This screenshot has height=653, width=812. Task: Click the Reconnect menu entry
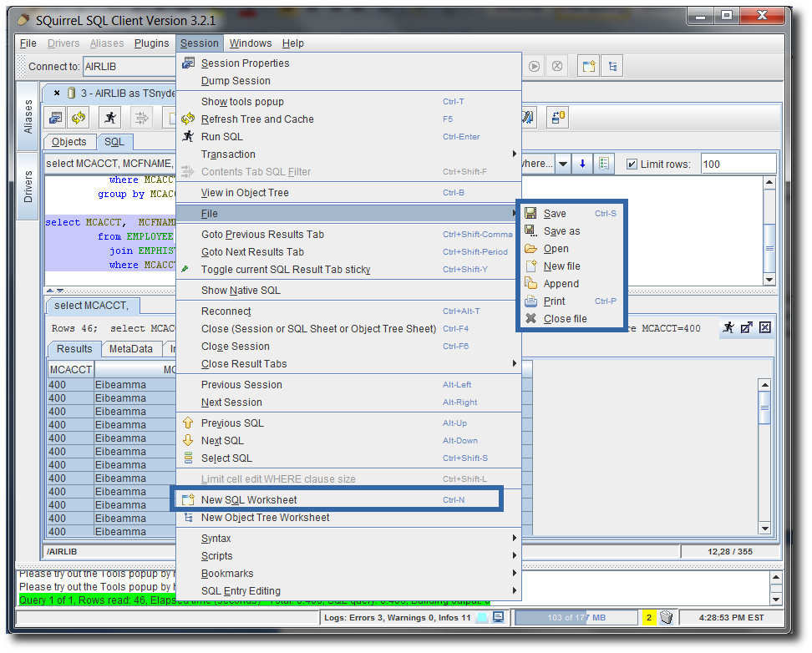coord(348,311)
